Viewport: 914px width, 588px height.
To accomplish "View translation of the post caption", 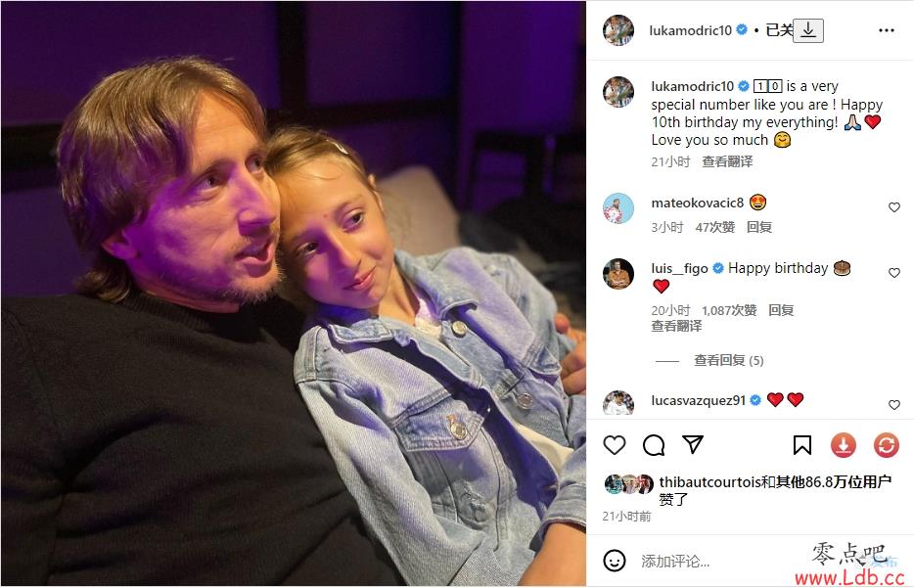I will 727,161.
